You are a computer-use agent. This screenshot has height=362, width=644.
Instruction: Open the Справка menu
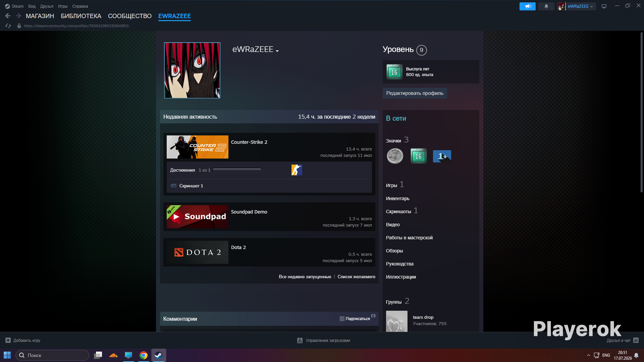(80, 6)
